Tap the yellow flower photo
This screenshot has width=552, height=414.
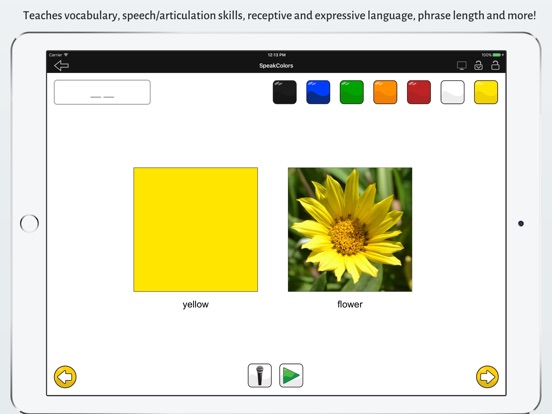coord(350,230)
